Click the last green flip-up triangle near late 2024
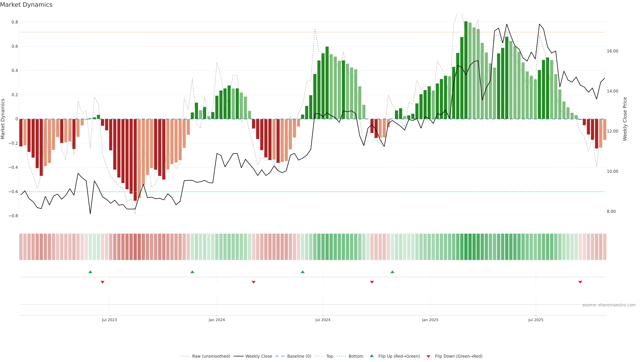 pos(392,272)
